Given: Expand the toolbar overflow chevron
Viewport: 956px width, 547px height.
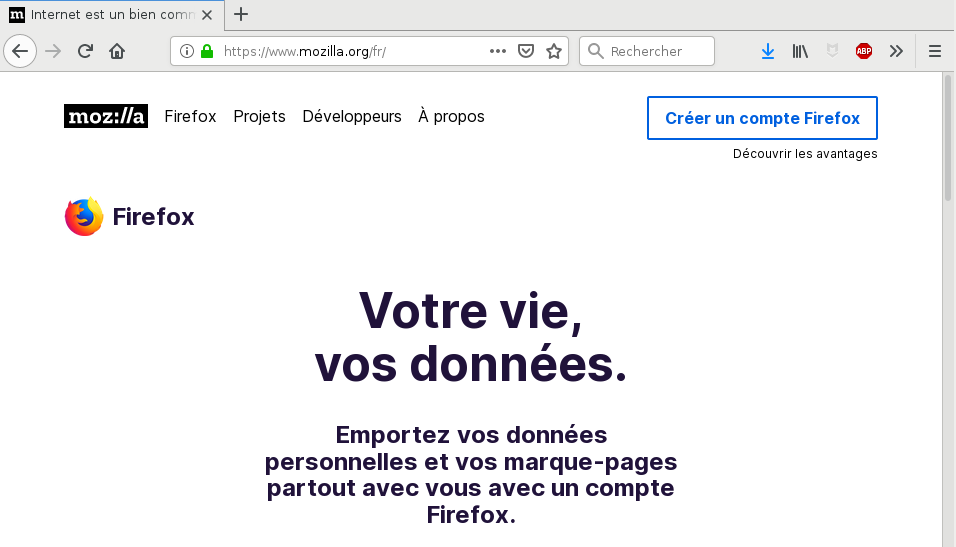Looking at the screenshot, I should 896,51.
